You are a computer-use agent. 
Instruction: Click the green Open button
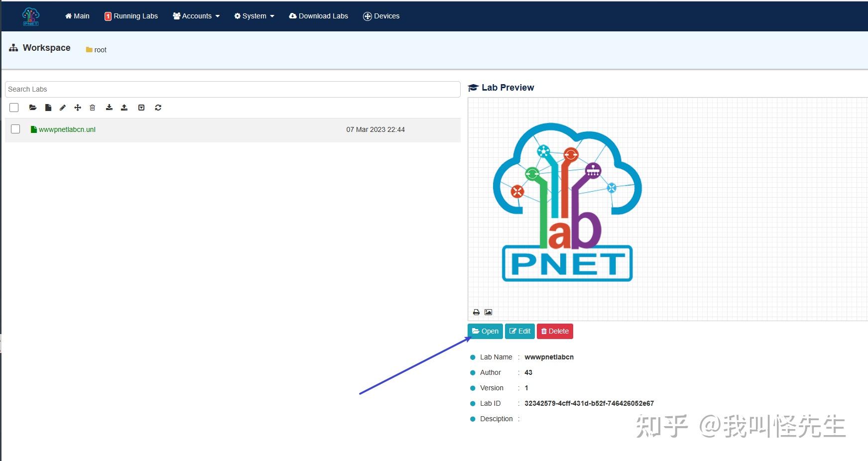coord(485,331)
